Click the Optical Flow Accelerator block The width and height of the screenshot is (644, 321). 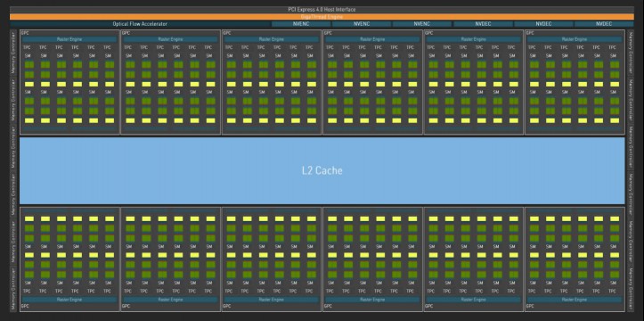140,24
